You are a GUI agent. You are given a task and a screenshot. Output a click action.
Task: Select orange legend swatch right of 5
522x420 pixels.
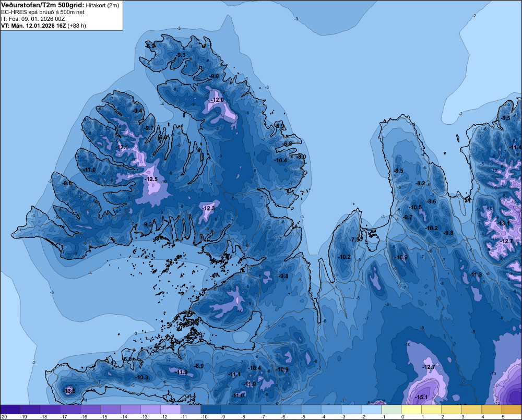pos(512,410)
